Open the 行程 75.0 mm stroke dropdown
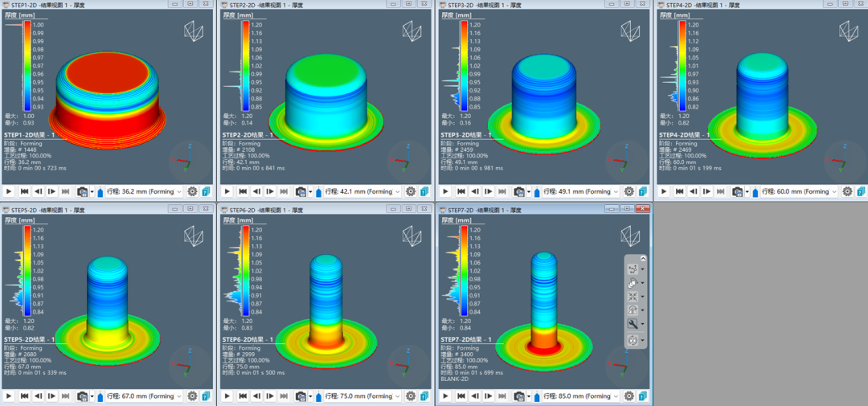The height and width of the screenshot is (406, 868). click(362, 396)
